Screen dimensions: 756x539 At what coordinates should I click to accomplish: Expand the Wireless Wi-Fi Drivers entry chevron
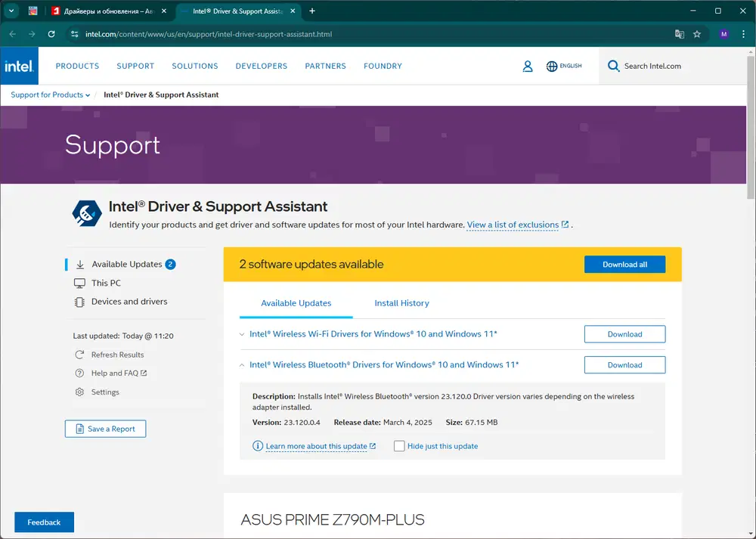(242, 334)
